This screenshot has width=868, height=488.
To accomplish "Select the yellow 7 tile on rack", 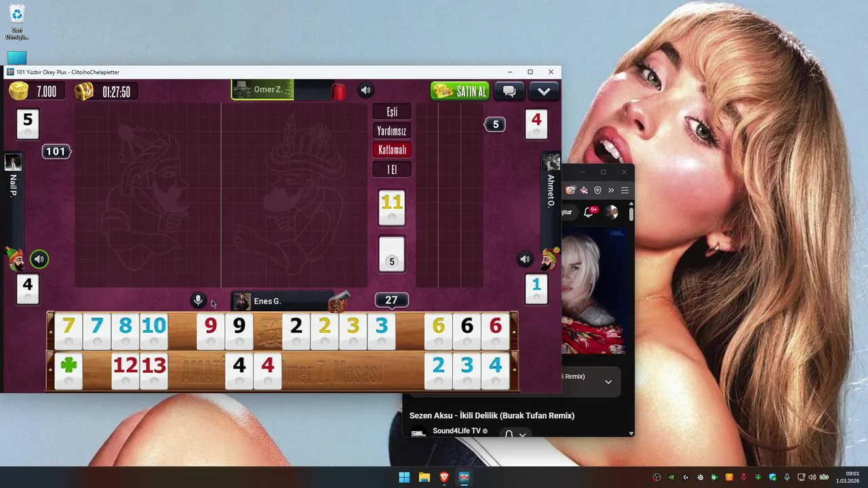I will [x=68, y=331].
